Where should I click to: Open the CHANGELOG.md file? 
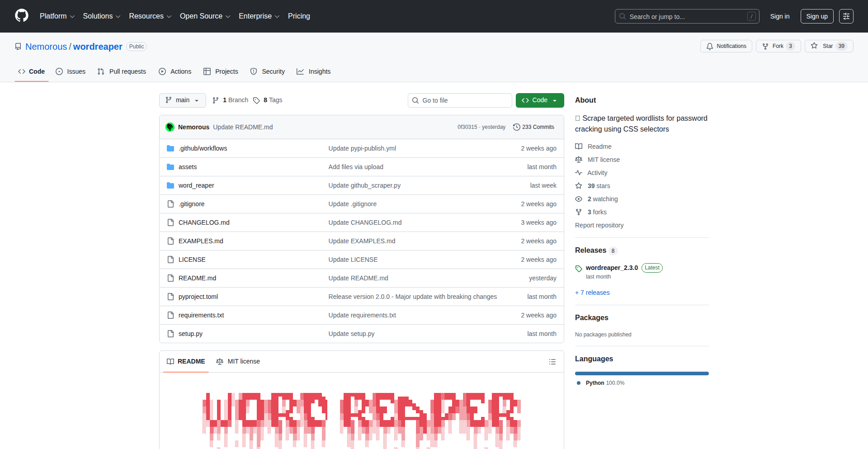[204, 222]
